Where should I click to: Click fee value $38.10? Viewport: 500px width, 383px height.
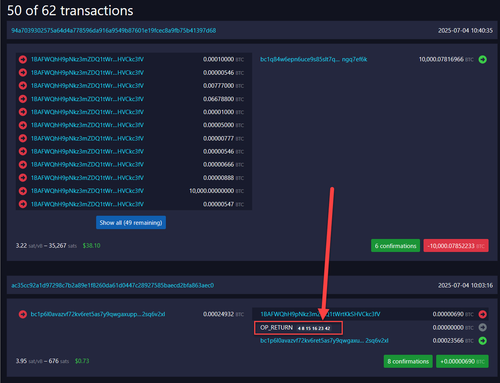pos(92,246)
